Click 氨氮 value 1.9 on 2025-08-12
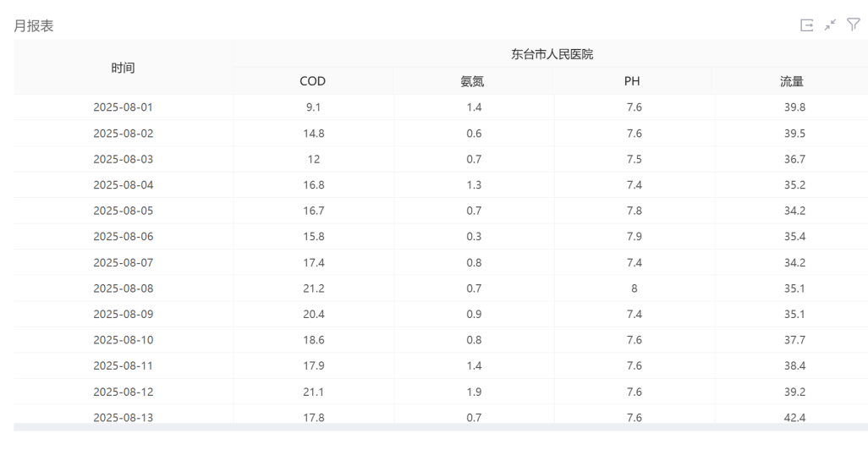The height and width of the screenshot is (450, 868). coord(474,392)
